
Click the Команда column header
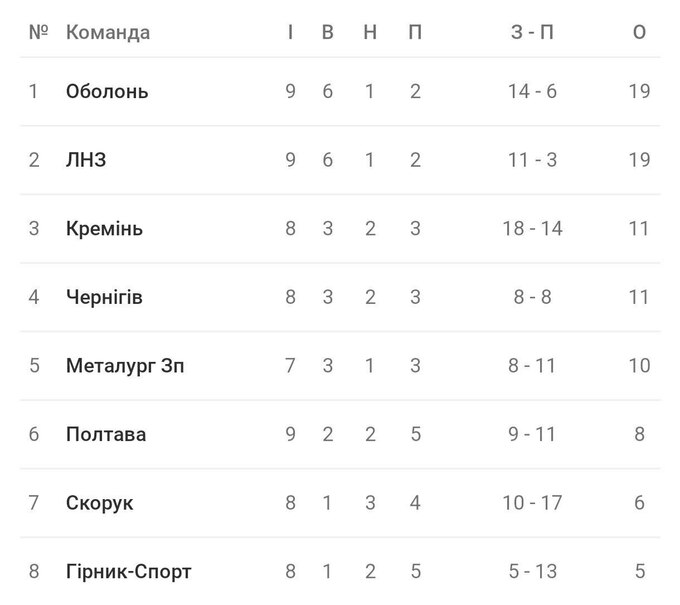coord(108,32)
